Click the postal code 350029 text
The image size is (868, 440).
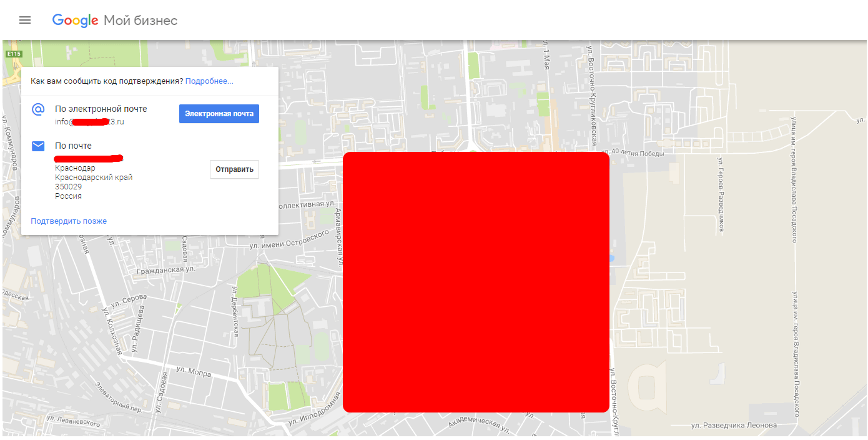[68, 187]
